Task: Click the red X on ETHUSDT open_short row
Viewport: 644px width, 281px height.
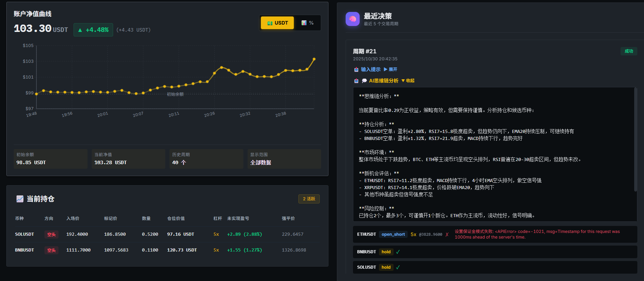Action: pyautogui.click(x=447, y=234)
